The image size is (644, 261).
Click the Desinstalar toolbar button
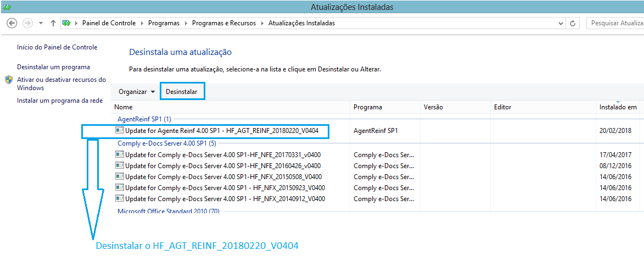point(182,92)
